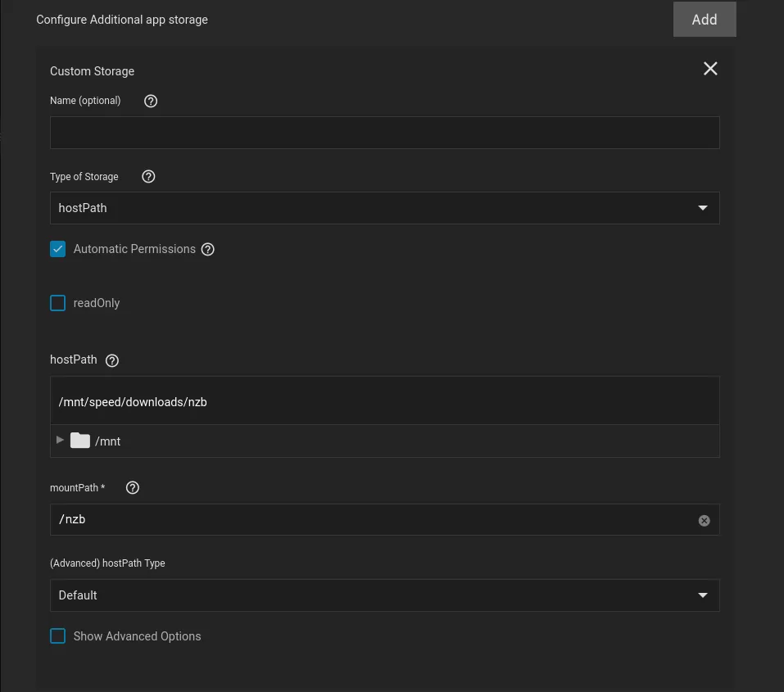Select the /mnt entry in the browser
Image resolution: width=784 pixels, height=692 pixels.
(x=109, y=441)
